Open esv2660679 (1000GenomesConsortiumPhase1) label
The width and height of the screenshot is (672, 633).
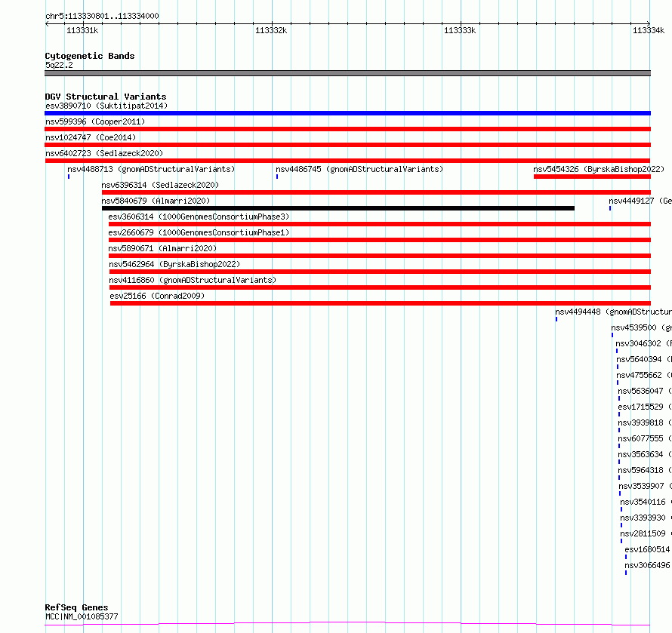click(x=199, y=232)
